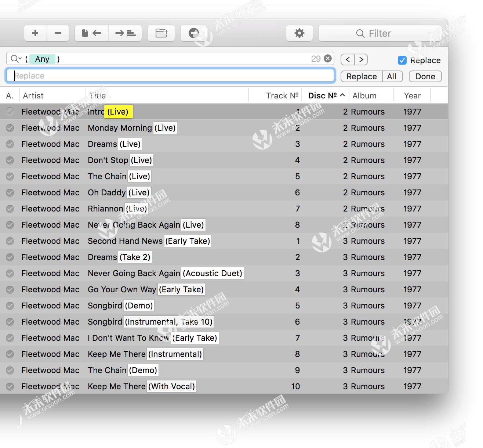Screen dimensions: 483x448
Task: Toggle the checkmark for The Chain (Live) row
Action: pos(10,176)
